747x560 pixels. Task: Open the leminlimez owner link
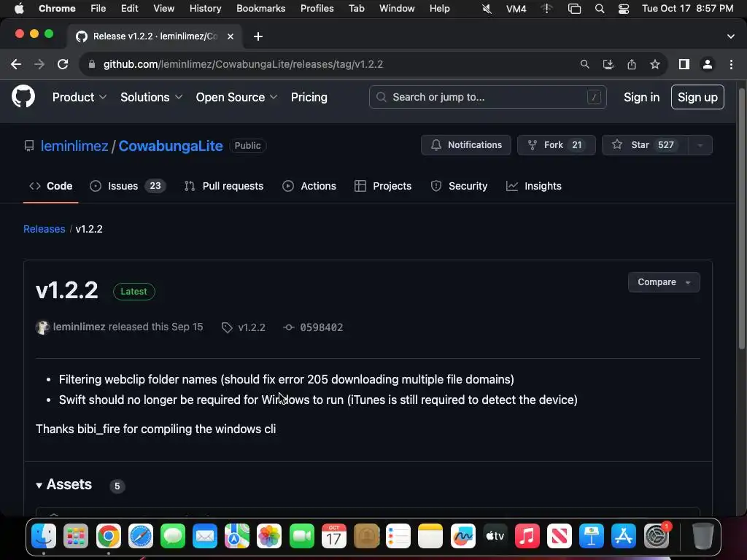pos(74,146)
